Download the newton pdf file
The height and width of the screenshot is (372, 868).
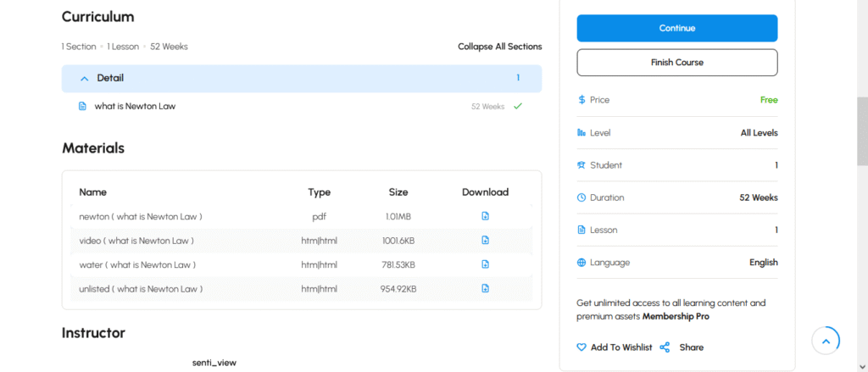coord(485,216)
